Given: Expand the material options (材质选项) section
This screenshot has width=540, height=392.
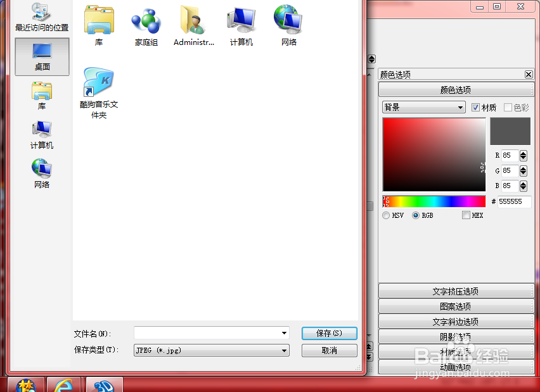Looking at the screenshot, I should point(456,351).
